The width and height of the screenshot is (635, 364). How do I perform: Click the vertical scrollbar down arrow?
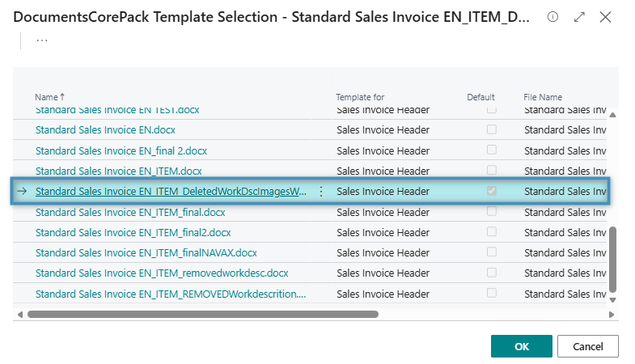point(612,300)
